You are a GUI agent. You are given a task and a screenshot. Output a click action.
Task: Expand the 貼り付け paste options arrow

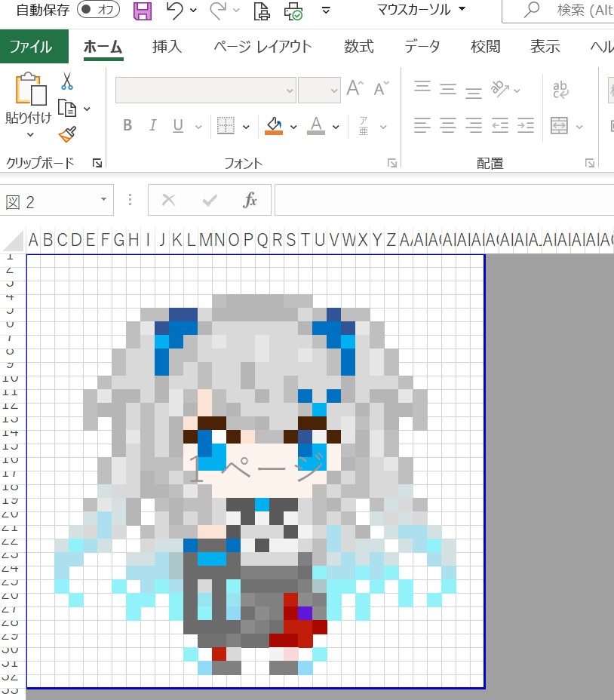pos(30,134)
